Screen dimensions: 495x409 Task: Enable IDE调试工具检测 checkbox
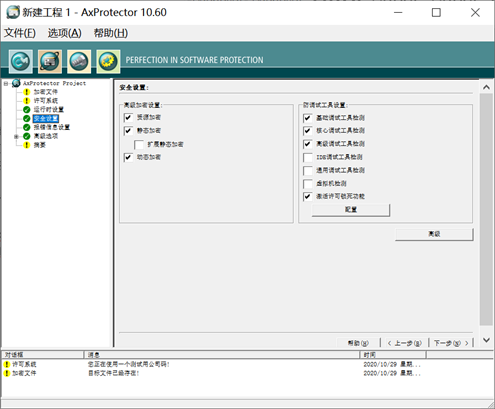pos(308,157)
